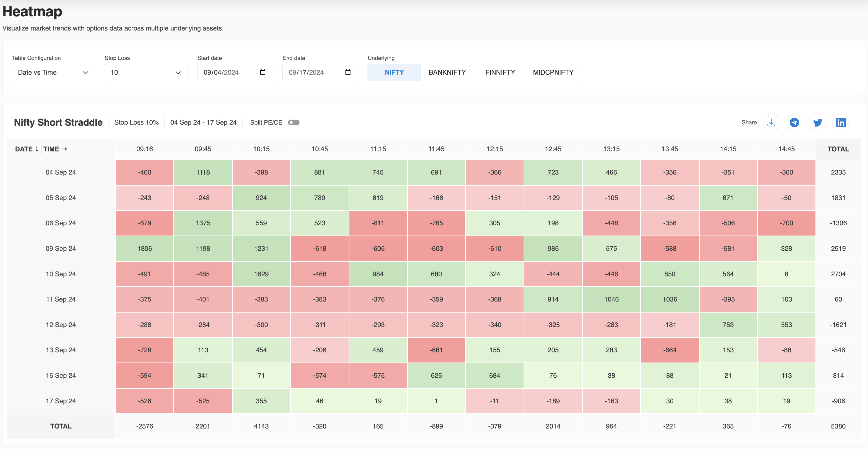Click the 12:45 time column header
Screen dimensions: 868x449
553,149
